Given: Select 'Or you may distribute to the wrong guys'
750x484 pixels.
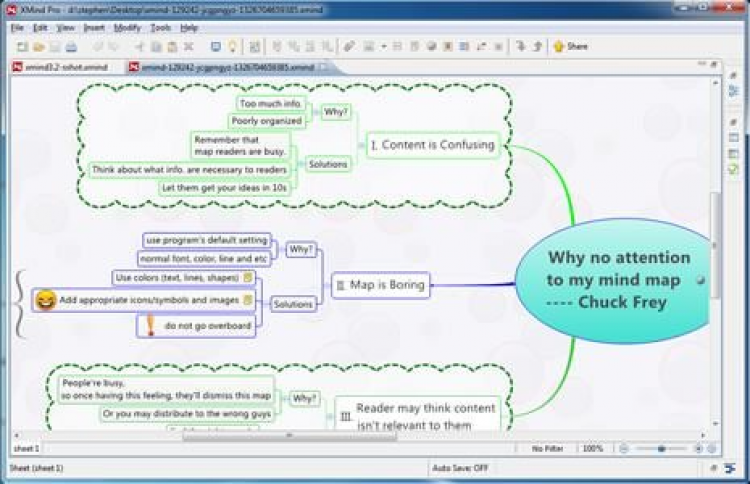Looking at the screenshot, I should 187,414.
